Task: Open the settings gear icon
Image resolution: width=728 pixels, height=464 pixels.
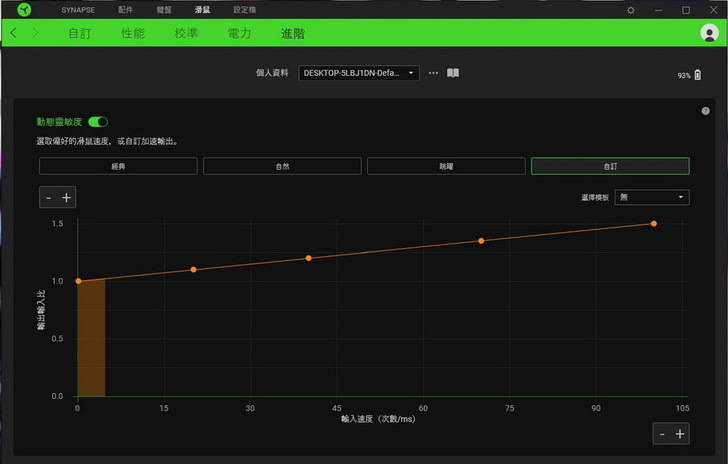Action: [x=630, y=9]
